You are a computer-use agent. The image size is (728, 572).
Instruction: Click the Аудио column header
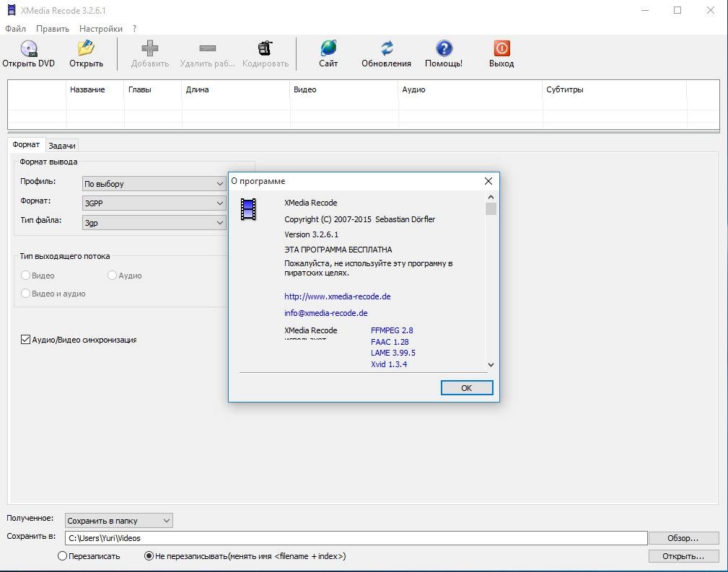tap(470, 89)
